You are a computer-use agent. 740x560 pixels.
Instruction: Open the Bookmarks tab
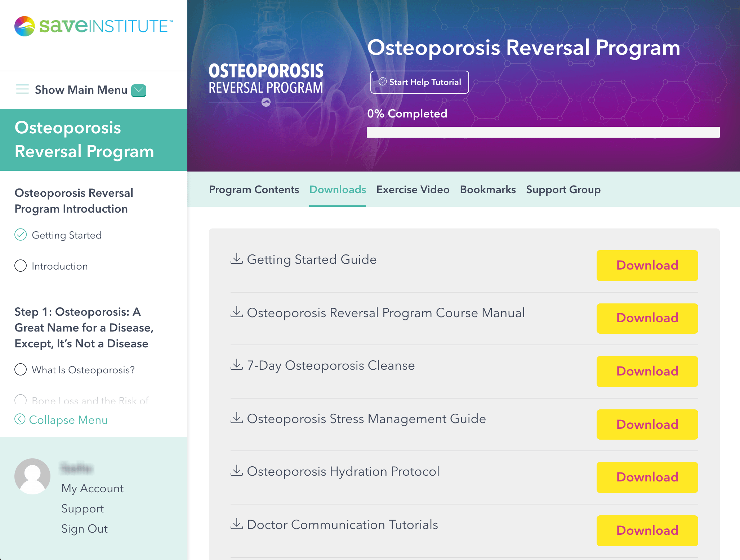(x=488, y=190)
